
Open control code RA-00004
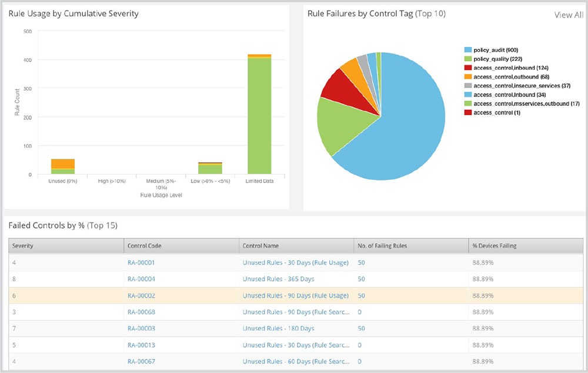pyautogui.click(x=141, y=279)
